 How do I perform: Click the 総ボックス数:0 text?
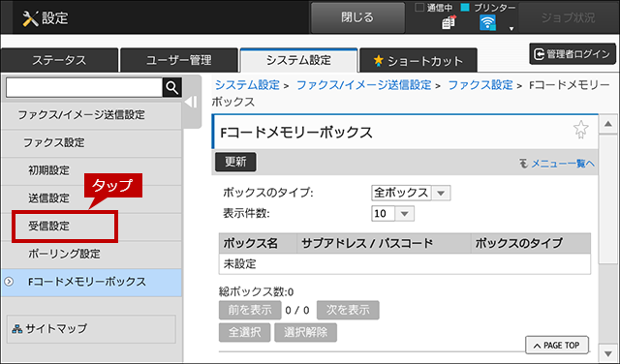(x=256, y=292)
